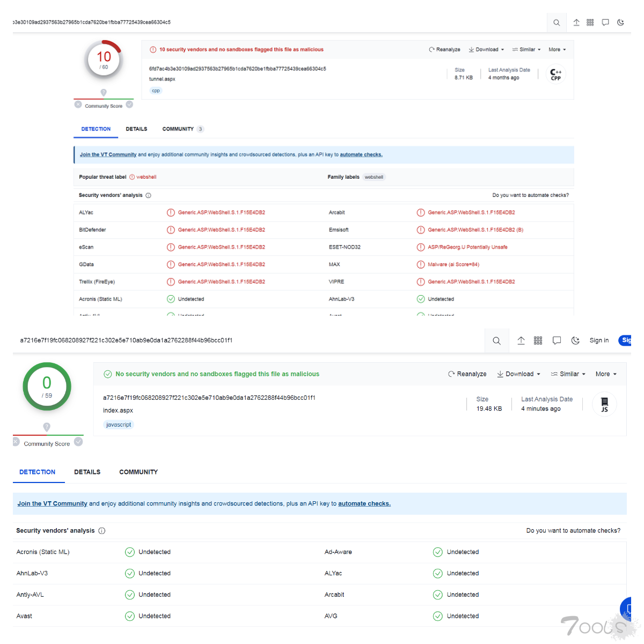This screenshot has height=644, width=644.
Task: Click the JS file type icon
Action: pos(604,404)
